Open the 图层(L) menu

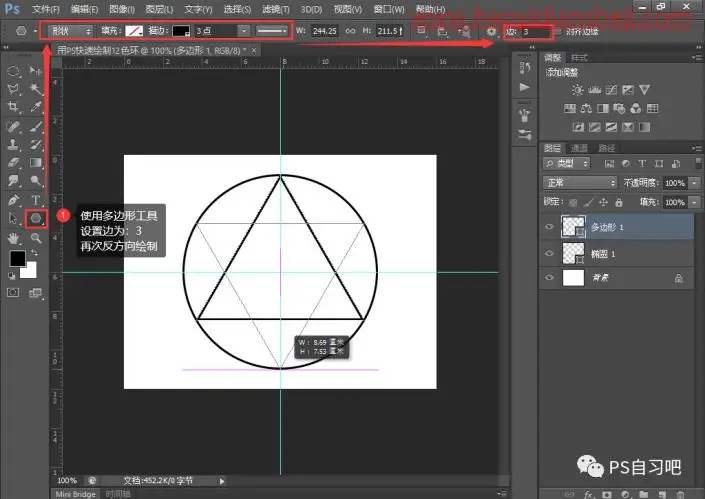159,9
